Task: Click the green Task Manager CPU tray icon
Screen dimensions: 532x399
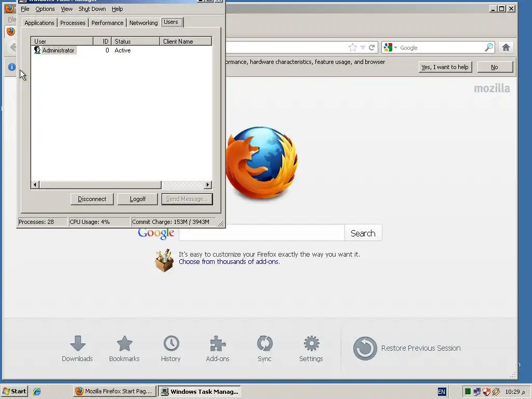Action: [468, 392]
